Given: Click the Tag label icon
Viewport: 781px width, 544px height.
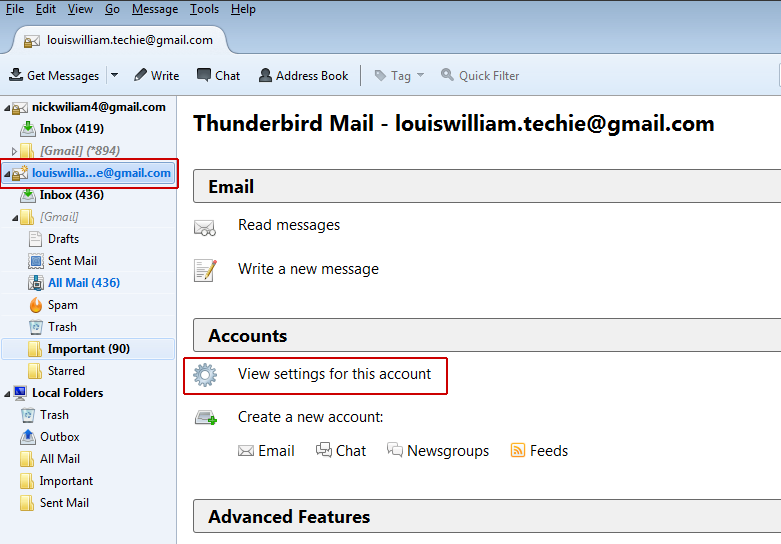Looking at the screenshot, I should 381,75.
